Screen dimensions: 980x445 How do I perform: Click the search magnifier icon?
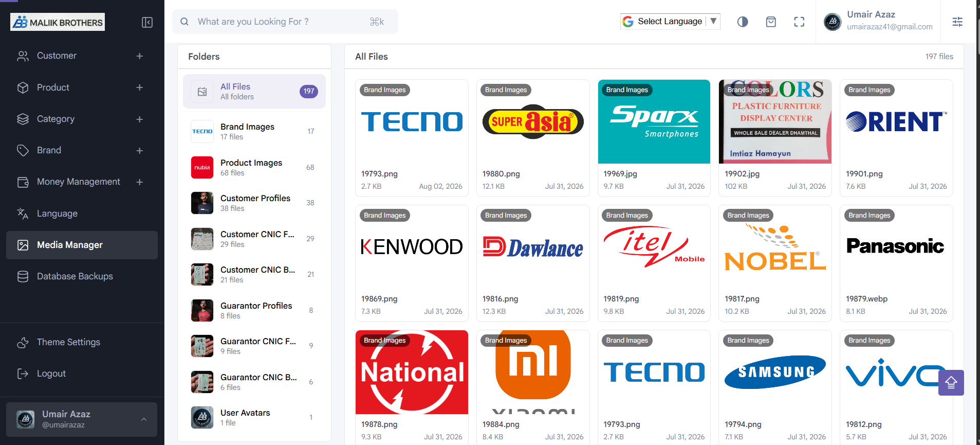coord(184,22)
